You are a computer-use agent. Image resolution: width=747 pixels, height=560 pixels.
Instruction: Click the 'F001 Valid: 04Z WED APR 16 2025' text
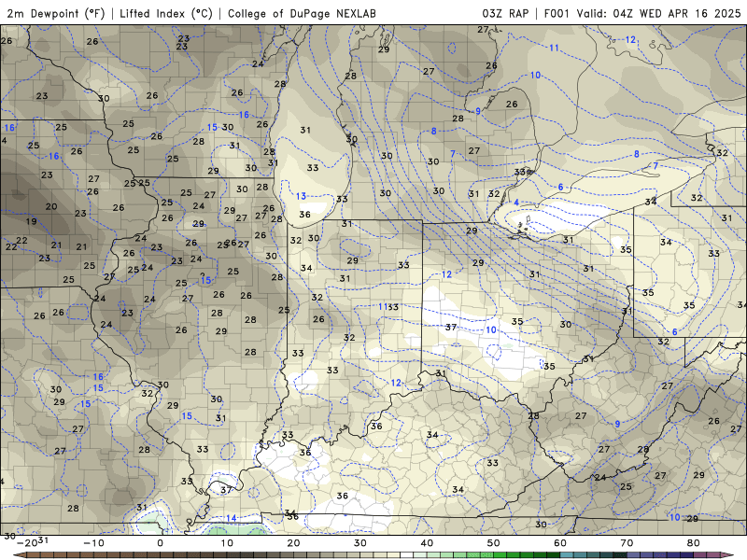point(642,13)
